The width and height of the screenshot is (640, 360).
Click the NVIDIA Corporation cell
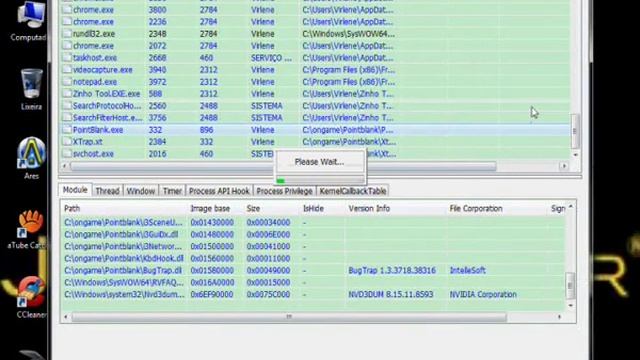[x=483, y=294]
